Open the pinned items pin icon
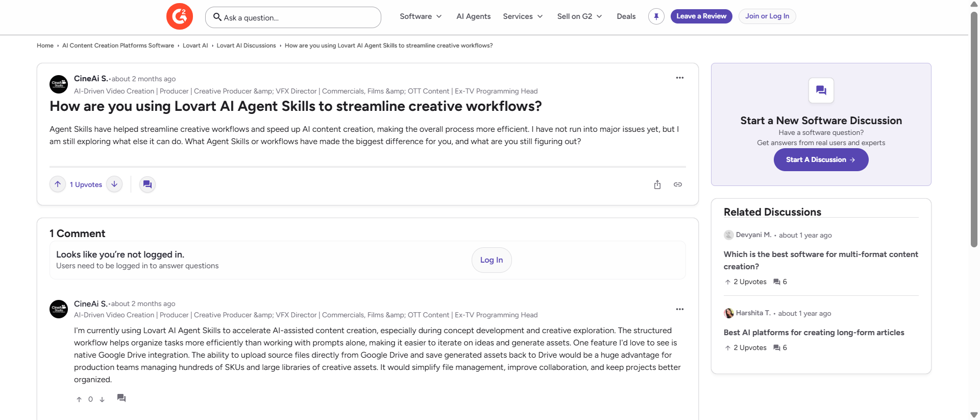The image size is (980, 420). 656,16
